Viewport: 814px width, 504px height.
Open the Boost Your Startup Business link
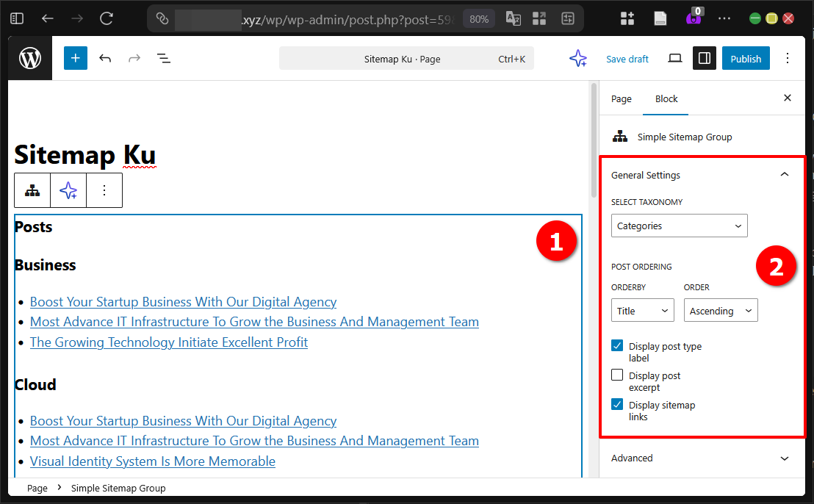(x=183, y=301)
